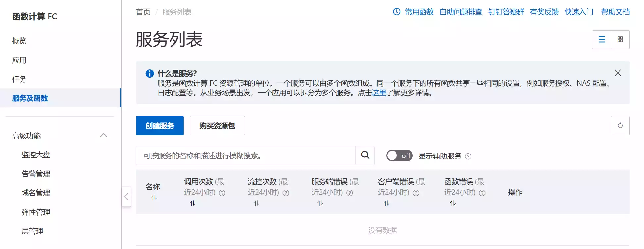Click the 创建服务 button
Image resolution: width=644 pixels, height=249 pixels.
[160, 126]
